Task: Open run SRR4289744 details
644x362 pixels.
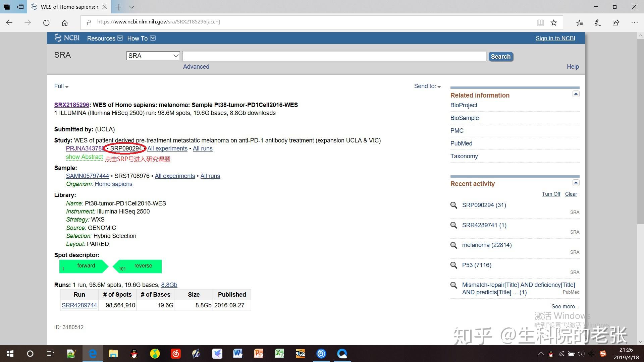Action: click(x=79, y=305)
